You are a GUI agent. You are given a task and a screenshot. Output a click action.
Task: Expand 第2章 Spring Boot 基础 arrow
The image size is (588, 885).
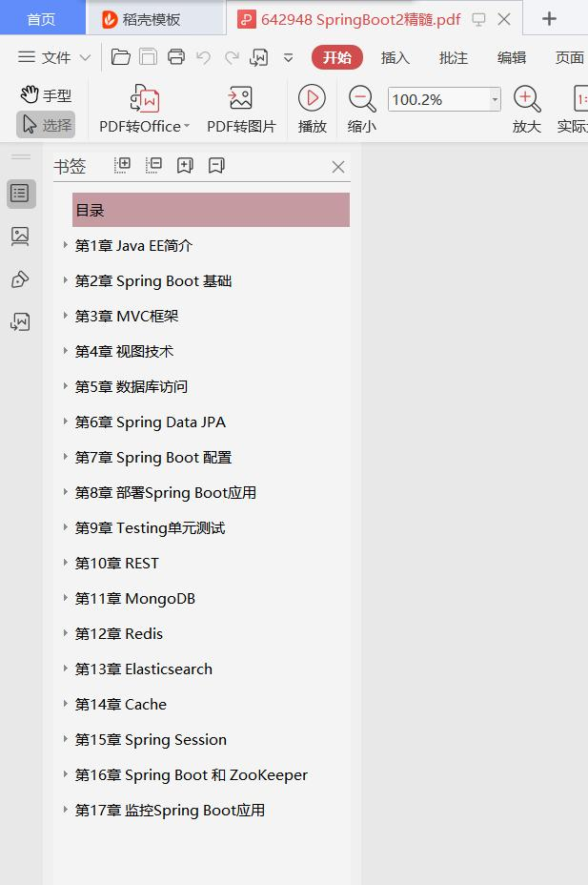click(66, 280)
